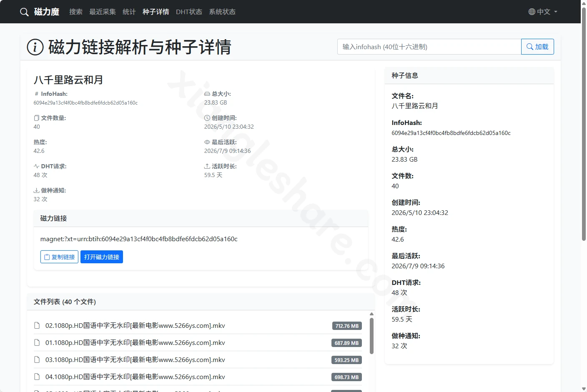
Task: Click the activity pulse icon beside DHT请求
Action: [37, 166]
